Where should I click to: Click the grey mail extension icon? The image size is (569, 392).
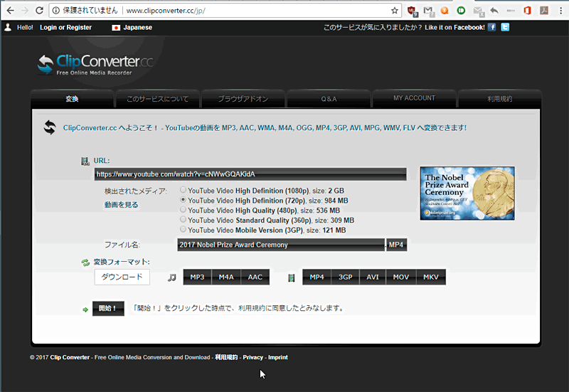click(479, 11)
